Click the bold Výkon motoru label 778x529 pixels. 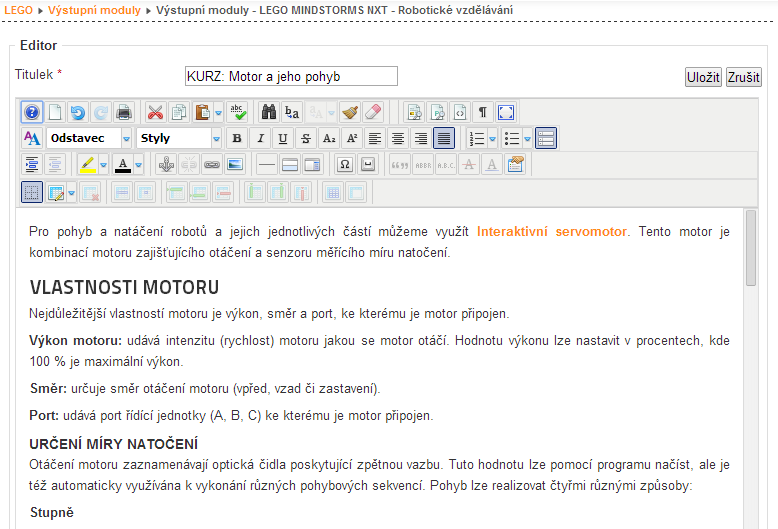[75, 341]
